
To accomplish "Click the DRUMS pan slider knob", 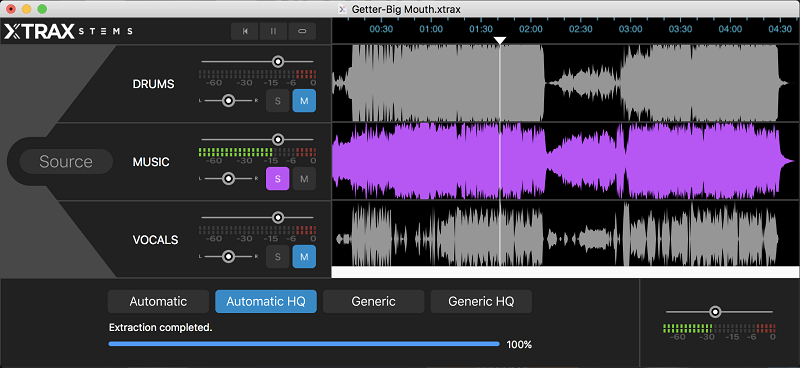I will [x=229, y=101].
